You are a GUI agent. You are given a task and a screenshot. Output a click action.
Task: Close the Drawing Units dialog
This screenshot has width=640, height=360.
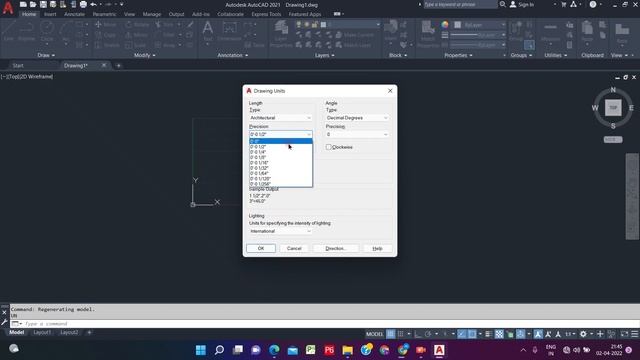(x=390, y=91)
